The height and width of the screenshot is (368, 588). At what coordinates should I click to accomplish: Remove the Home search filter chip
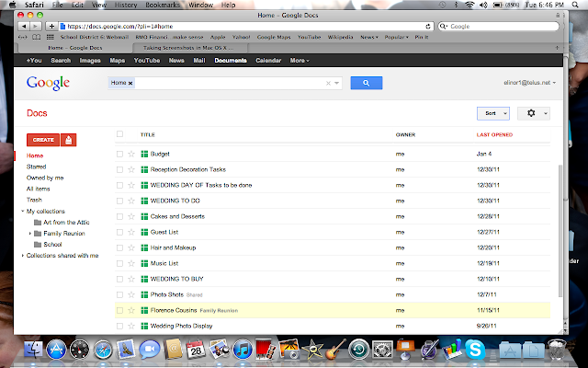130,83
